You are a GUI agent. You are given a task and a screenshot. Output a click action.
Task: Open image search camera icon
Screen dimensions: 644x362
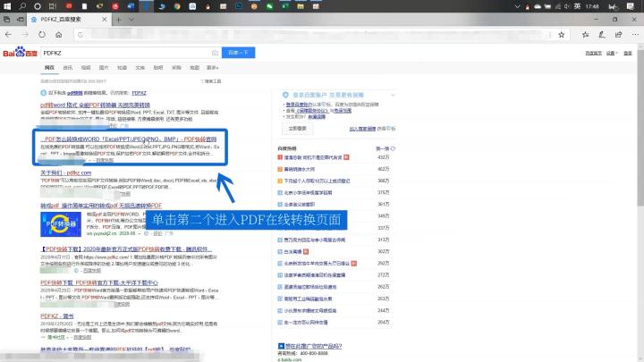[215, 53]
